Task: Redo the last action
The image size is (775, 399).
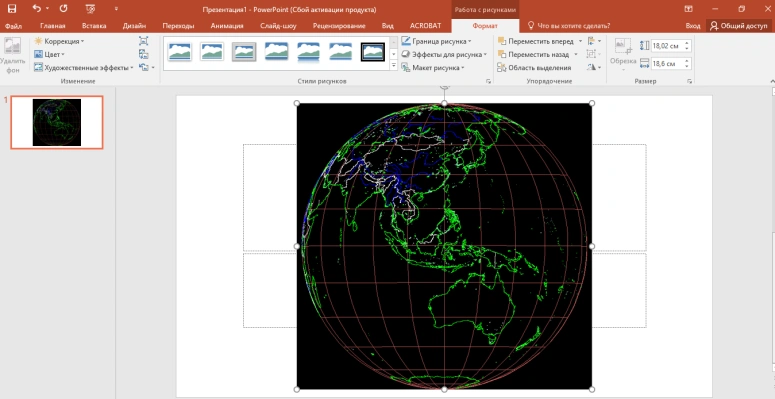Action: pos(63,8)
